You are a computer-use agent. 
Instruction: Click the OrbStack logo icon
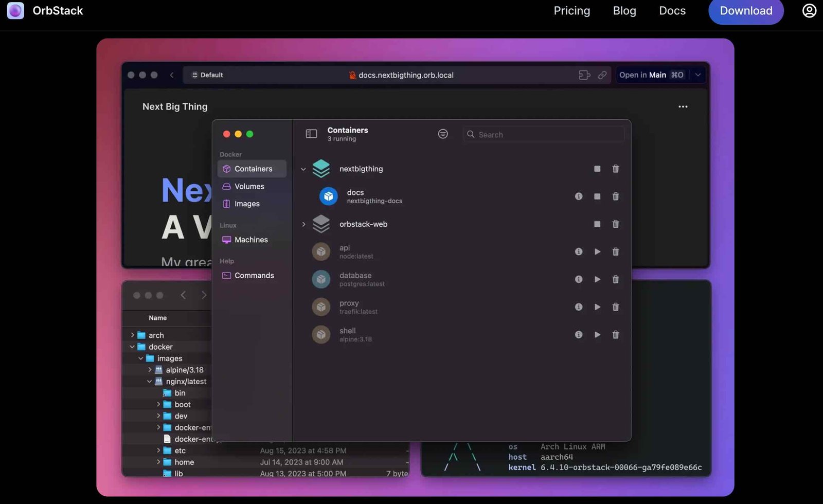coord(15,10)
